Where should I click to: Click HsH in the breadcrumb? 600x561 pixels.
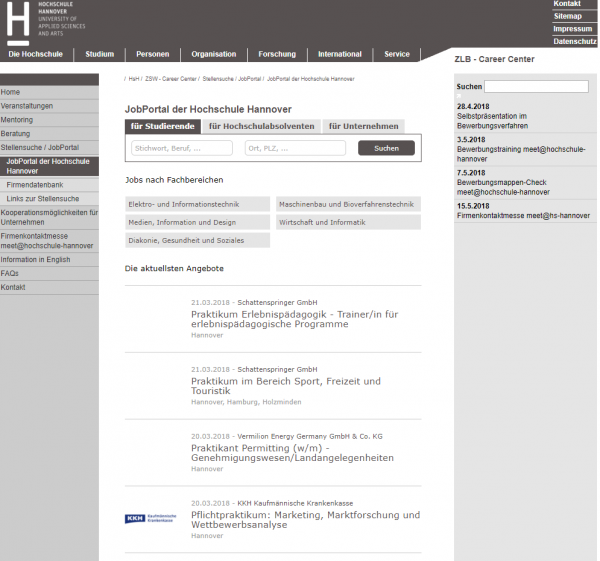tap(134, 79)
